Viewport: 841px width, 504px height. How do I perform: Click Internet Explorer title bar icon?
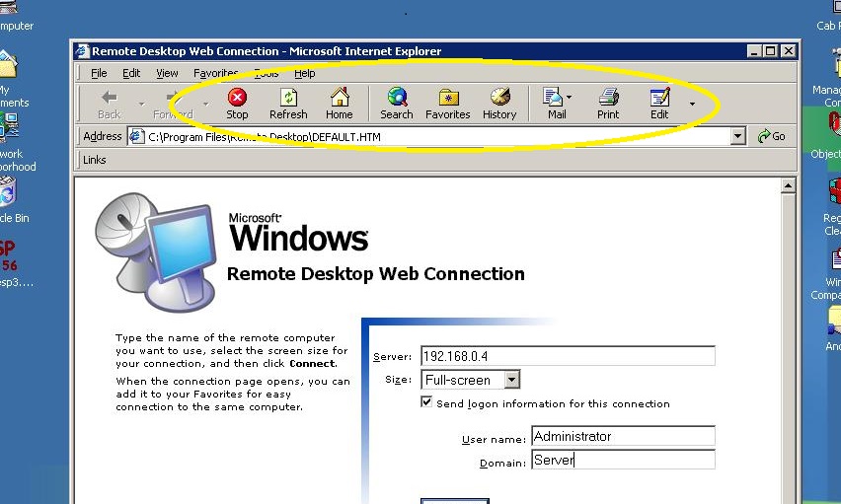[82, 51]
